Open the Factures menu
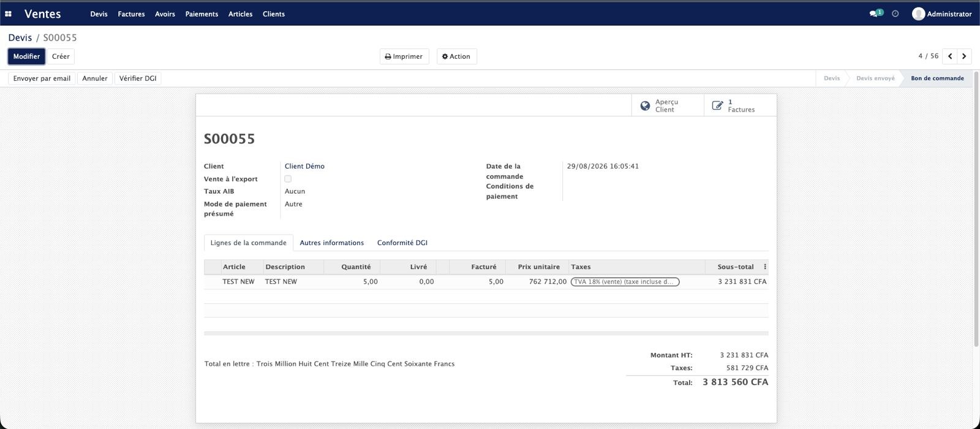 pyautogui.click(x=131, y=13)
